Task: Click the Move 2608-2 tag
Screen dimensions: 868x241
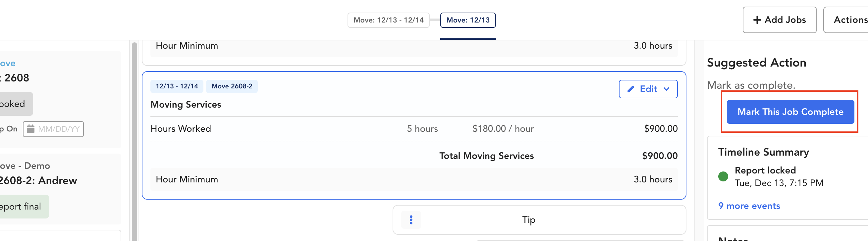Action: coord(232,86)
